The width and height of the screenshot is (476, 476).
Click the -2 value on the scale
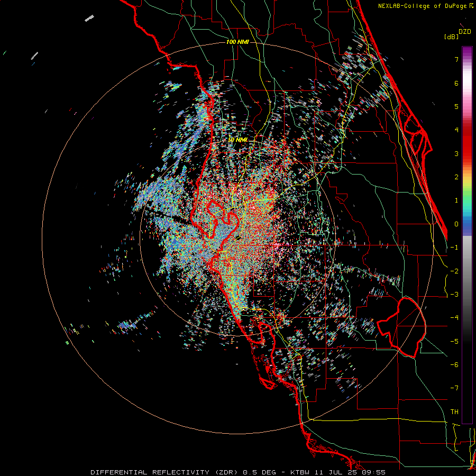[x=454, y=271]
